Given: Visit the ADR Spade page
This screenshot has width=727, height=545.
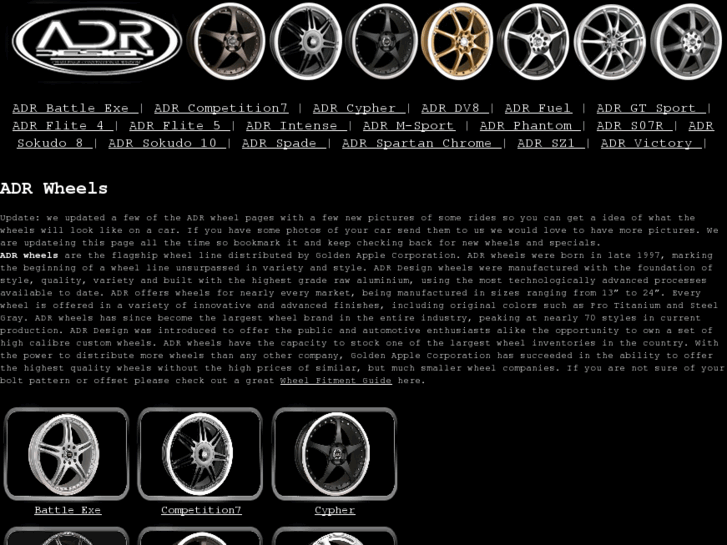Looking at the screenshot, I should [284, 143].
